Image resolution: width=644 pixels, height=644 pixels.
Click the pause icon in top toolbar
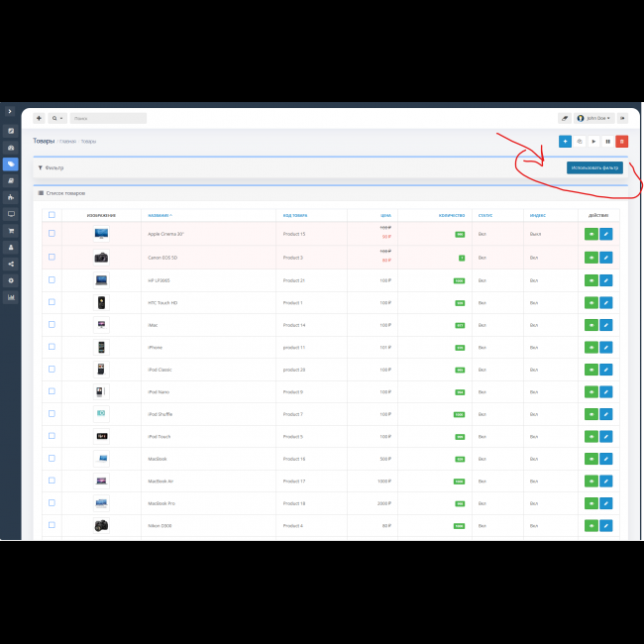(607, 142)
